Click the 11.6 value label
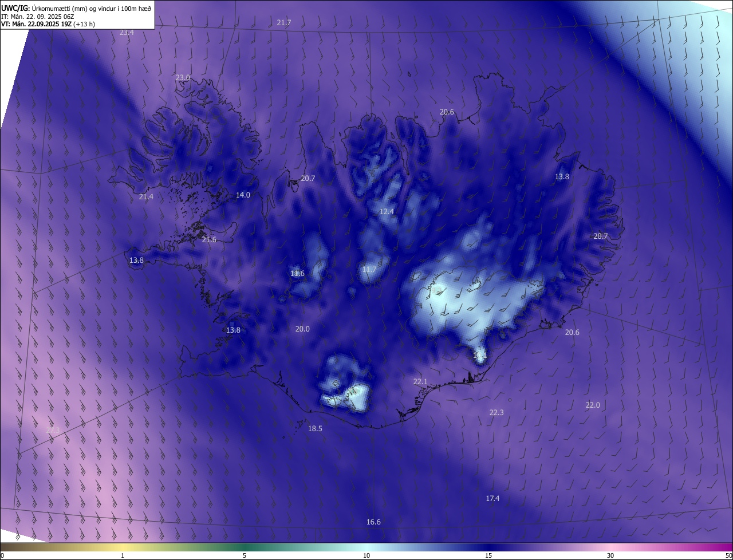The image size is (733, 560). click(297, 274)
